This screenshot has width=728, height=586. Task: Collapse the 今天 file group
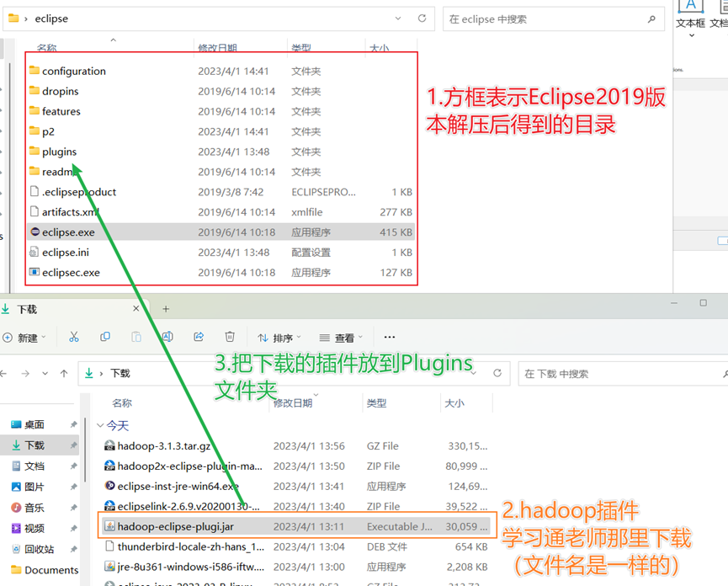[x=100, y=425]
